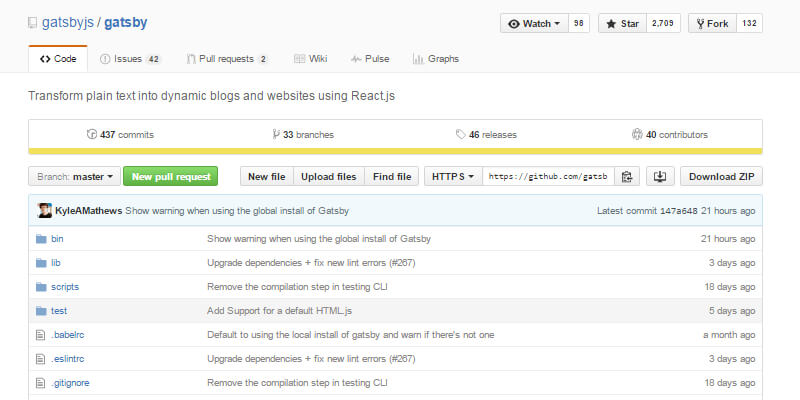This screenshot has height=400, width=800.
Task: Switch to the Issues tab
Action: click(130, 59)
